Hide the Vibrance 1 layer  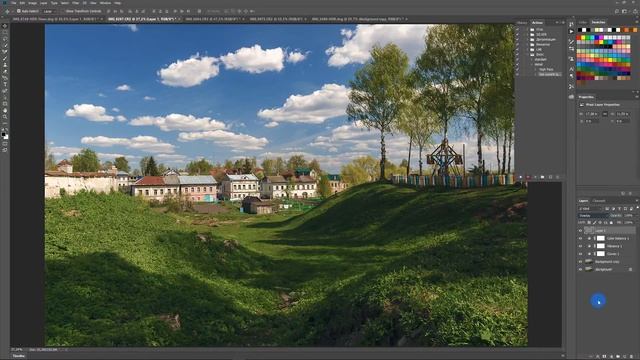pyautogui.click(x=580, y=246)
